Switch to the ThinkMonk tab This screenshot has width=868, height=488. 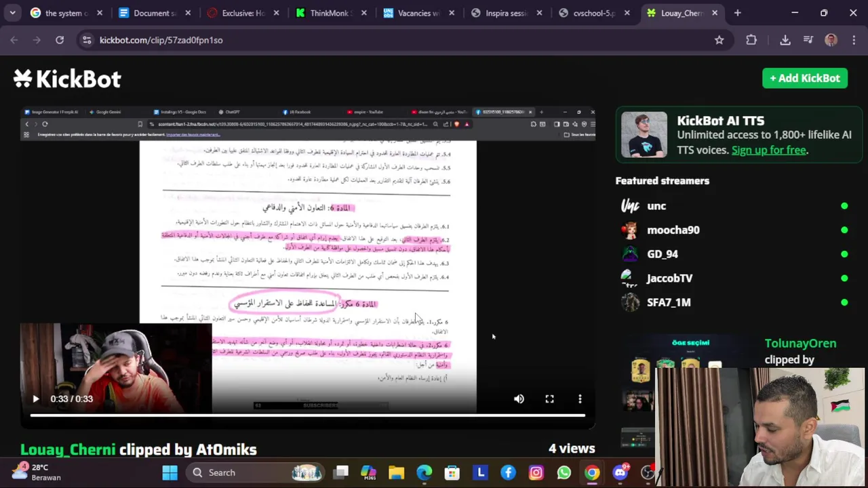330,13
